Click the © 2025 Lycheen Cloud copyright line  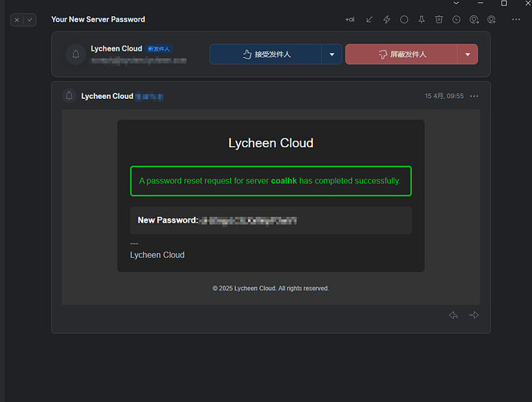pyautogui.click(x=270, y=289)
